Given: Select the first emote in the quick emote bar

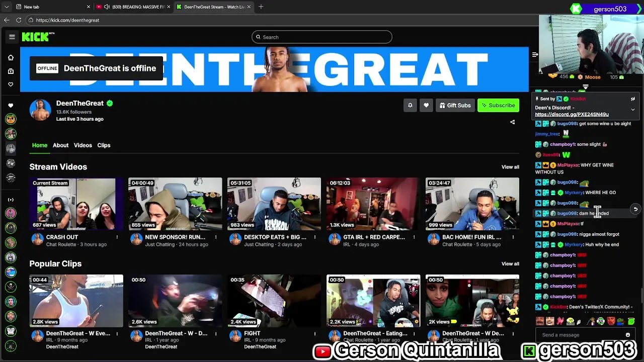Looking at the screenshot, I should pyautogui.click(x=540, y=321).
